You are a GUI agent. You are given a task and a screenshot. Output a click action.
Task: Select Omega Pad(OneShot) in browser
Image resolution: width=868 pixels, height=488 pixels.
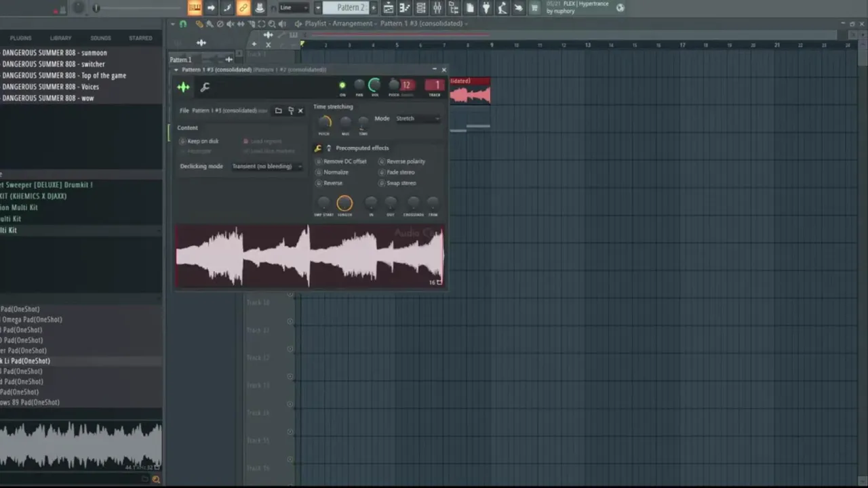pos(31,320)
